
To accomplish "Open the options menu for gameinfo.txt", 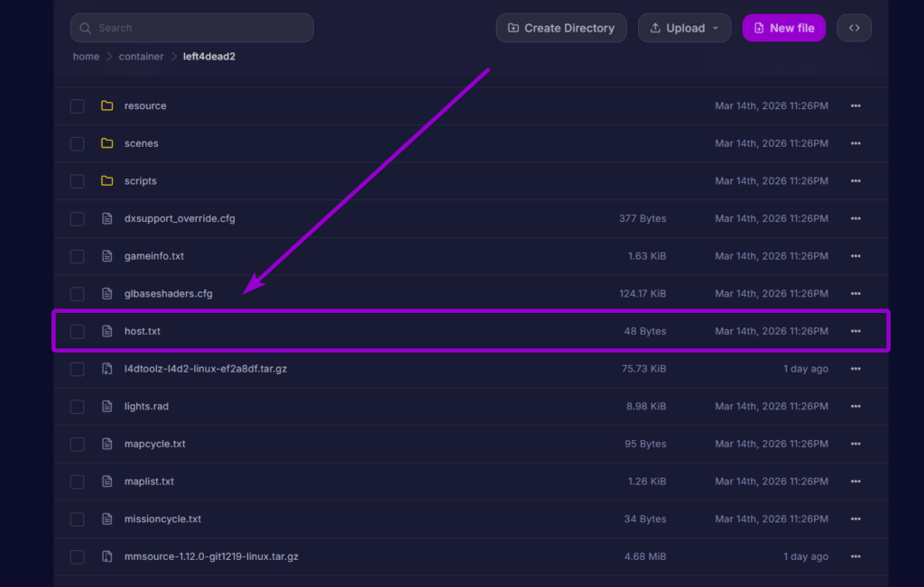I will (855, 255).
